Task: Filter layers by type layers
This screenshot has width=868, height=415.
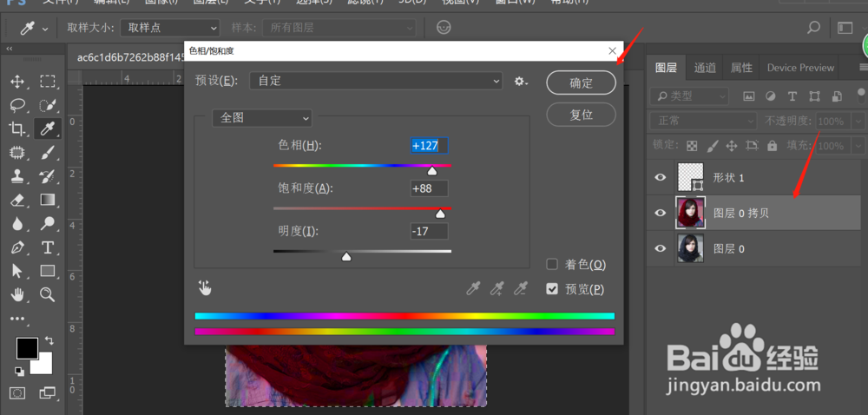Action: tap(792, 96)
